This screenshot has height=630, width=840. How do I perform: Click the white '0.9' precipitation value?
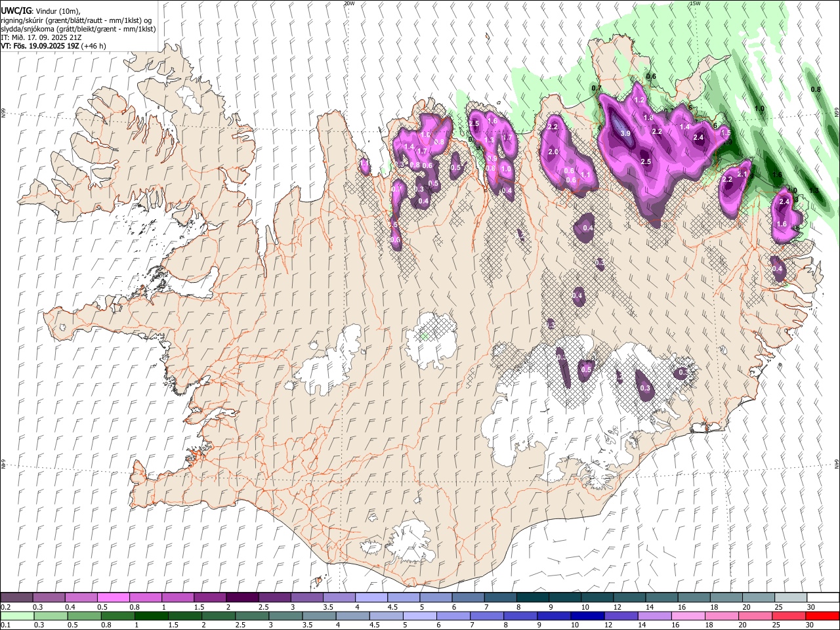click(x=492, y=158)
